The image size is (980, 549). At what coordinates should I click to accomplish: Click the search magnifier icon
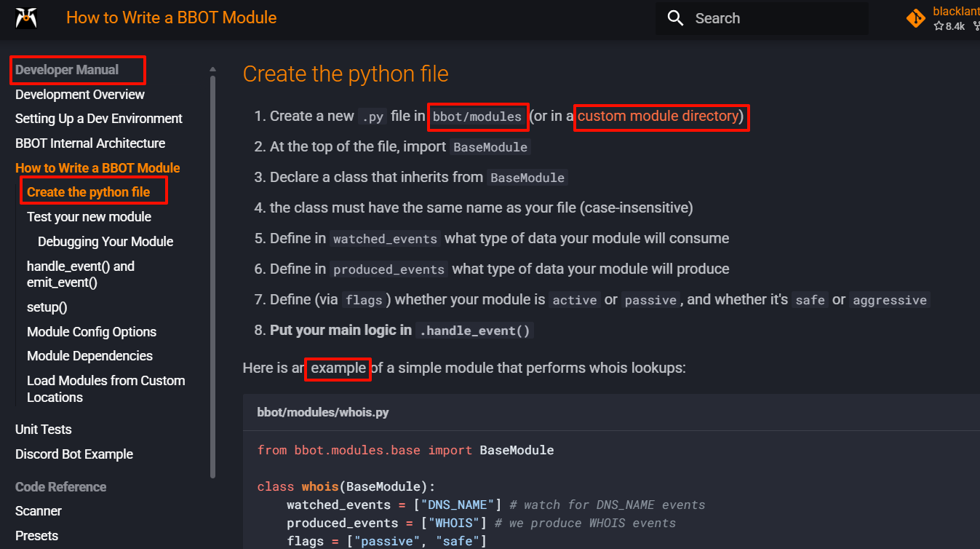675,18
